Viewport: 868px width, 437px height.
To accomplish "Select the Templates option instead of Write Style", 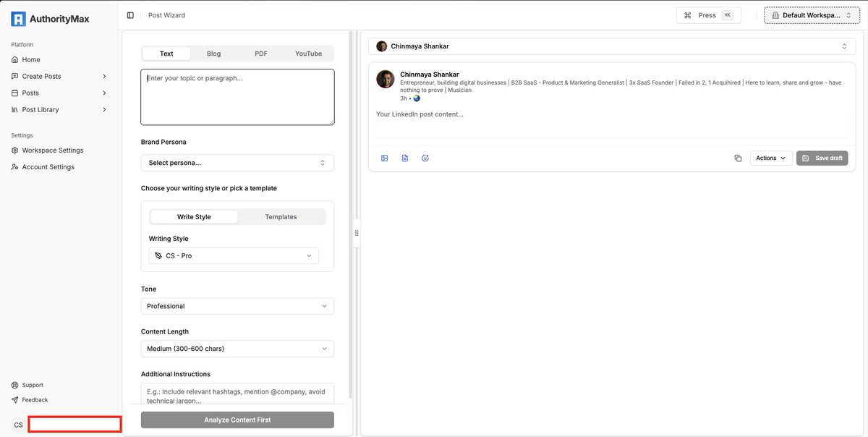I will point(281,216).
